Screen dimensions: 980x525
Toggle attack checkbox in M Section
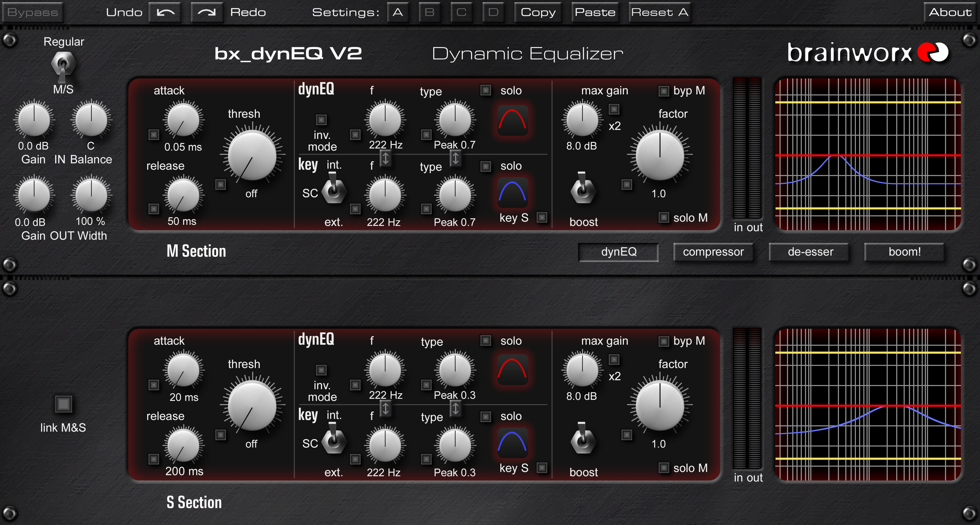[153, 134]
